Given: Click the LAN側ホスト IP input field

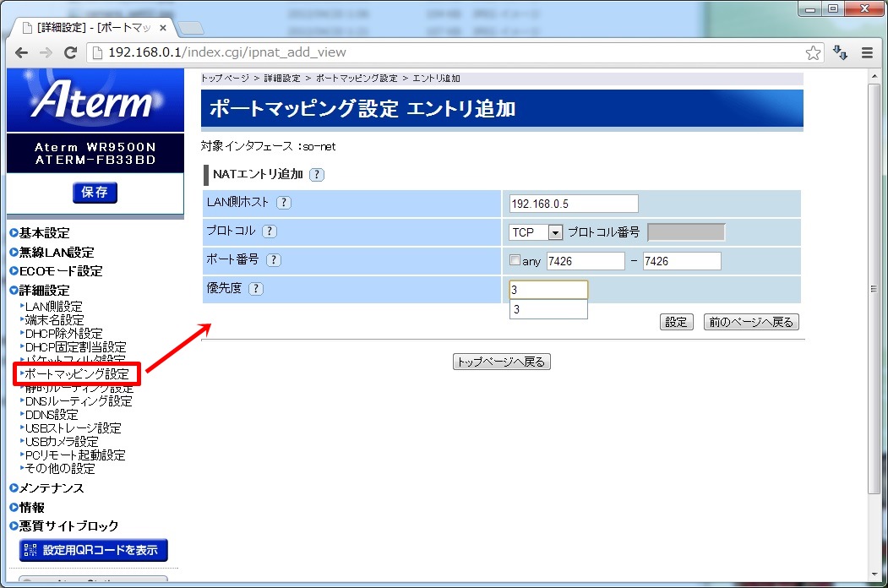Looking at the screenshot, I should coord(574,204).
